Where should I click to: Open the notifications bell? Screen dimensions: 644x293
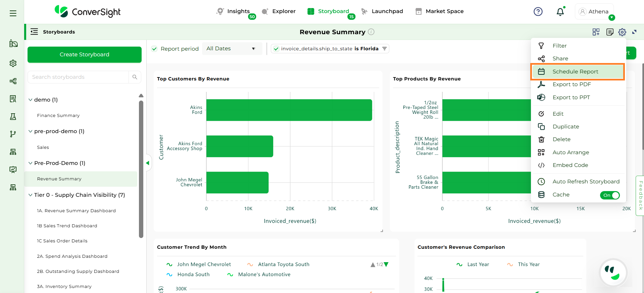coord(560,12)
